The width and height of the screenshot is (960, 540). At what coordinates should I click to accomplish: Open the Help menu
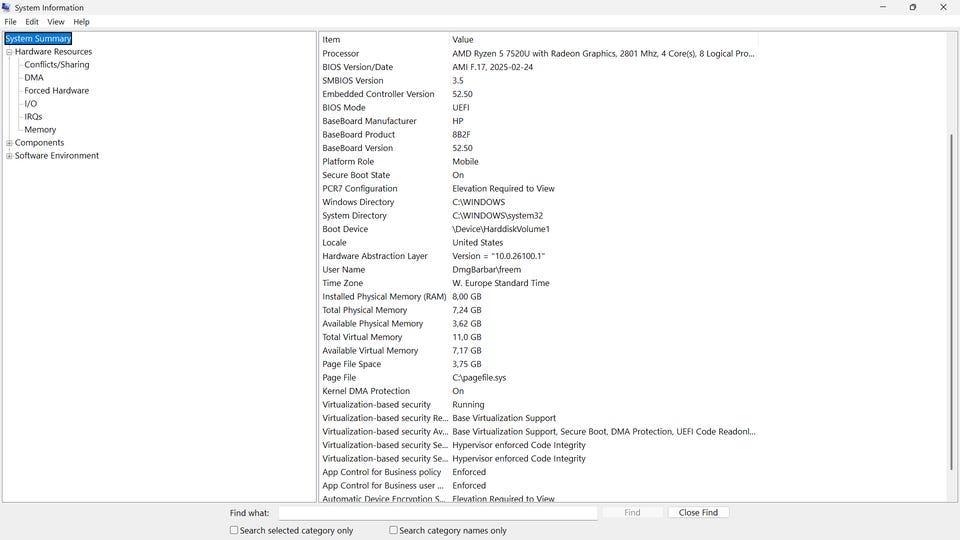pyautogui.click(x=81, y=21)
